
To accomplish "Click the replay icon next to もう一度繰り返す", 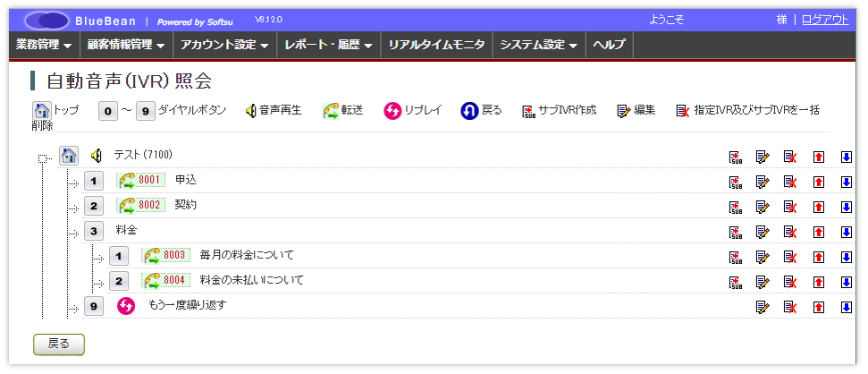I will tap(126, 306).
